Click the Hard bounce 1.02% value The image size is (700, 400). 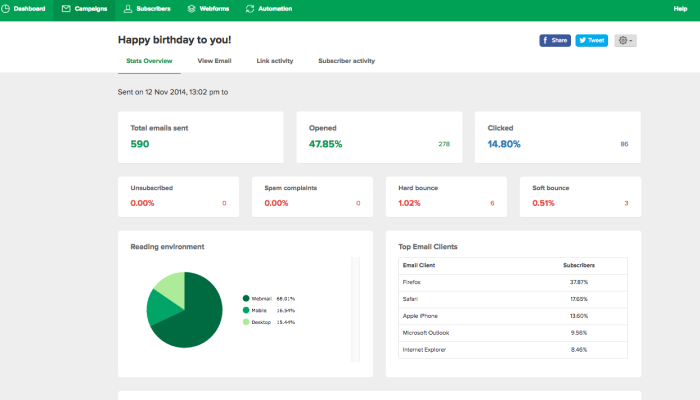point(412,203)
